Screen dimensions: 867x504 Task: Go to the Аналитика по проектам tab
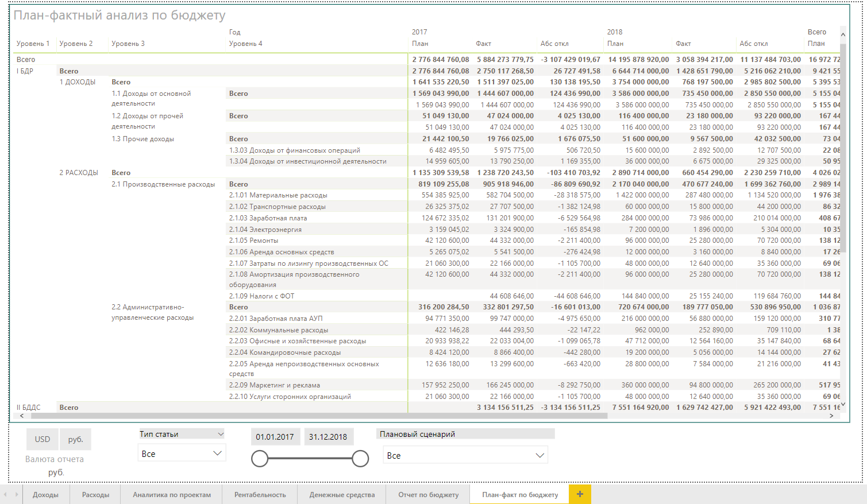(172, 495)
